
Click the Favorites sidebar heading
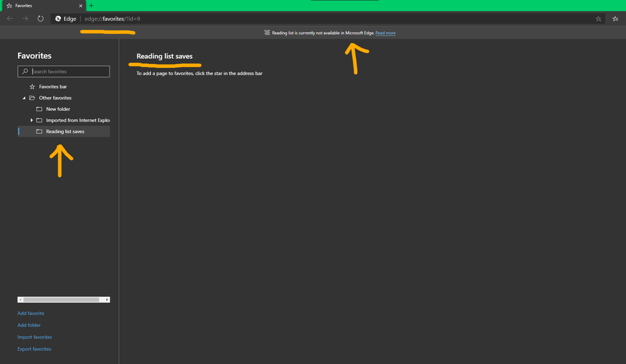pos(34,56)
